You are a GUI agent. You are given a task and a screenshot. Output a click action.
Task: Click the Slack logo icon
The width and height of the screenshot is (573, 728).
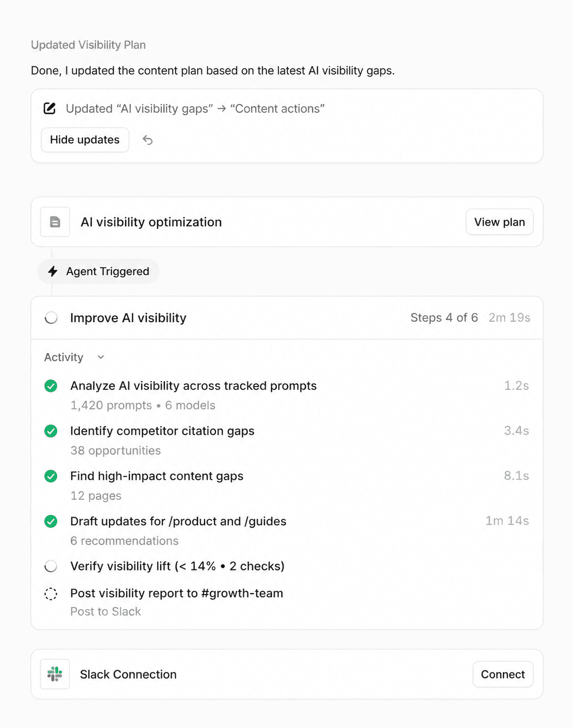tap(55, 674)
